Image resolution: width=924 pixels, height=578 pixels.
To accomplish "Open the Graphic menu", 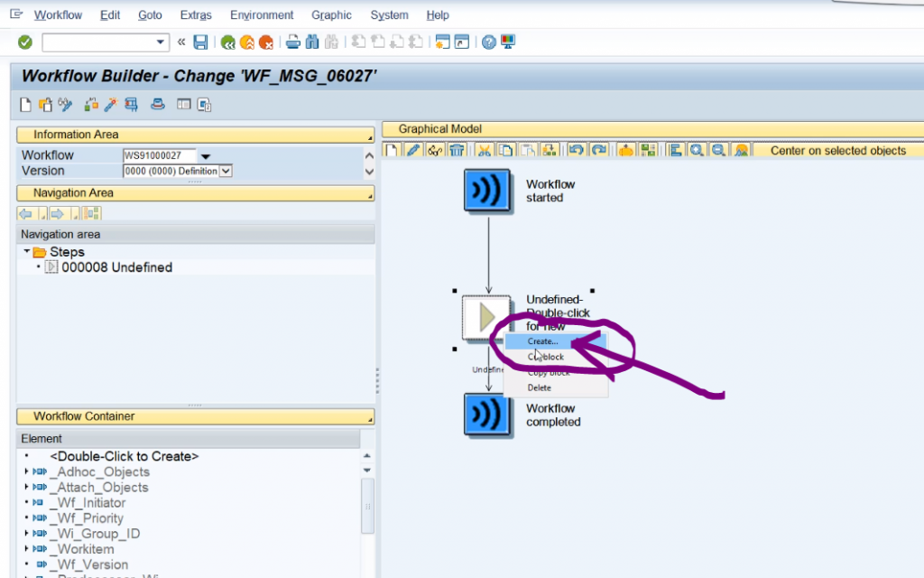I will (331, 15).
